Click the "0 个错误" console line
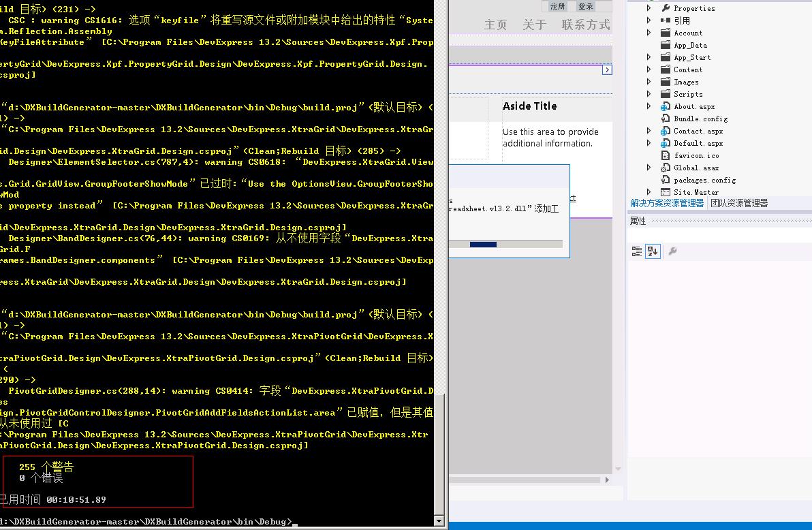 coord(41,478)
